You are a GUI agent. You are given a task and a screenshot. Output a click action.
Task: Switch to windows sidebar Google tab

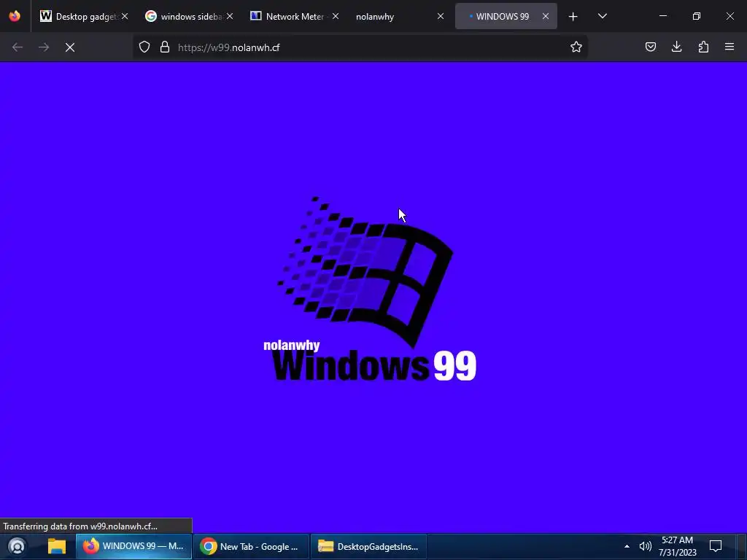[189, 16]
